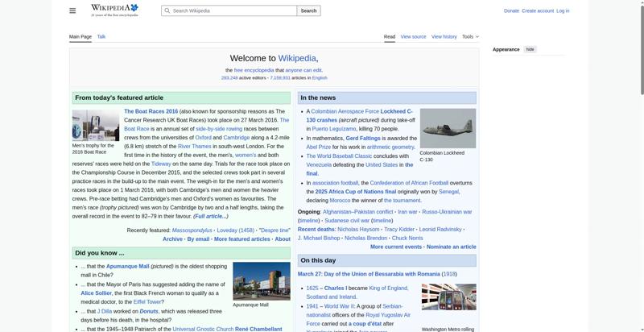The width and height of the screenshot is (644, 332).
Task: Expand the Tools dropdown menu
Action: coord(469,36)
